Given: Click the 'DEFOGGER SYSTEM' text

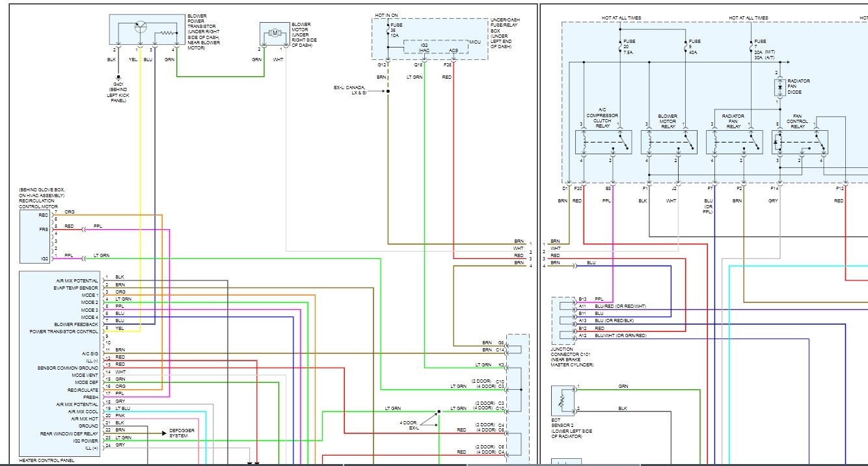Looking at the screenshot, I should (x=183, y=432).
